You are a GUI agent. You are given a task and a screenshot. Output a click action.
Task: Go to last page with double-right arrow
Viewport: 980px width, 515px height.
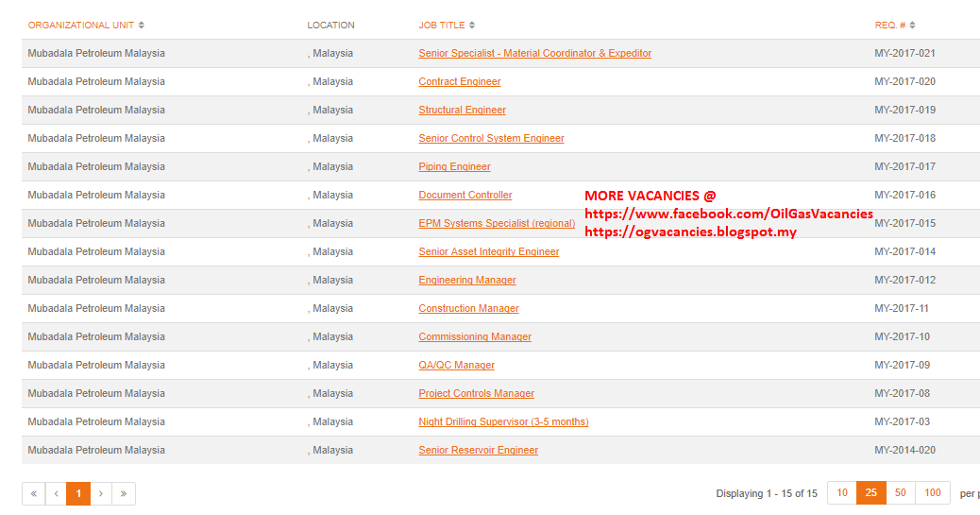124,493
